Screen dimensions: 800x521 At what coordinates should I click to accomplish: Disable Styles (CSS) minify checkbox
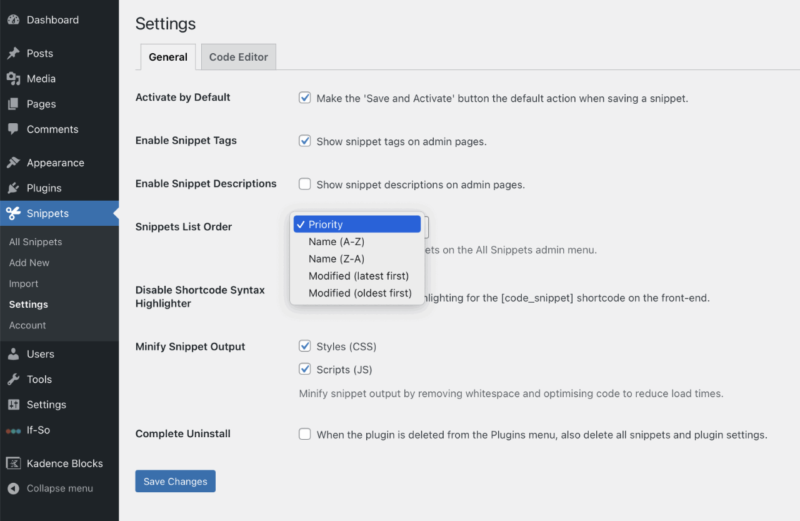pyautogui.click(x=305, y=346)
